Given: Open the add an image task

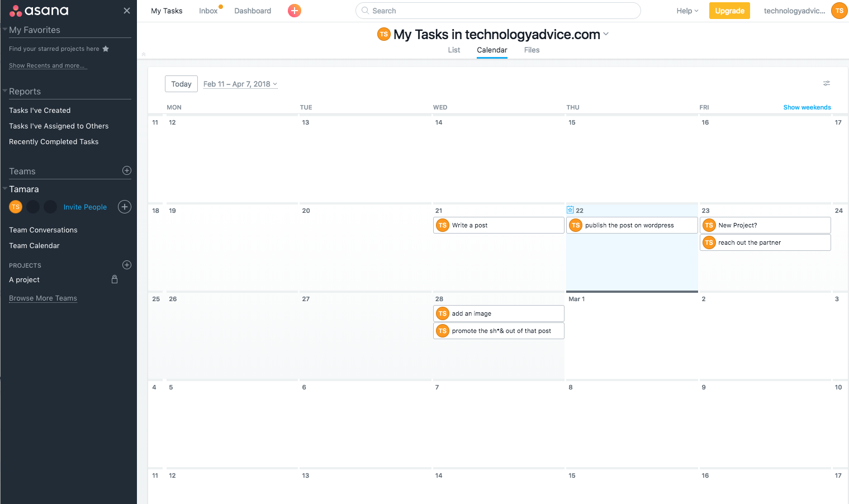Looking at the screenshot, I should [499, 313].
